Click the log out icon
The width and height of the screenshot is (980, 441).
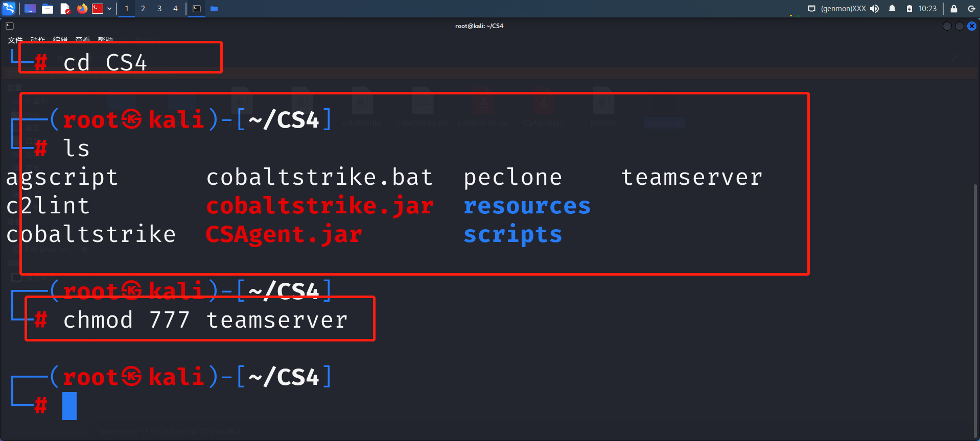click(971, 9)
